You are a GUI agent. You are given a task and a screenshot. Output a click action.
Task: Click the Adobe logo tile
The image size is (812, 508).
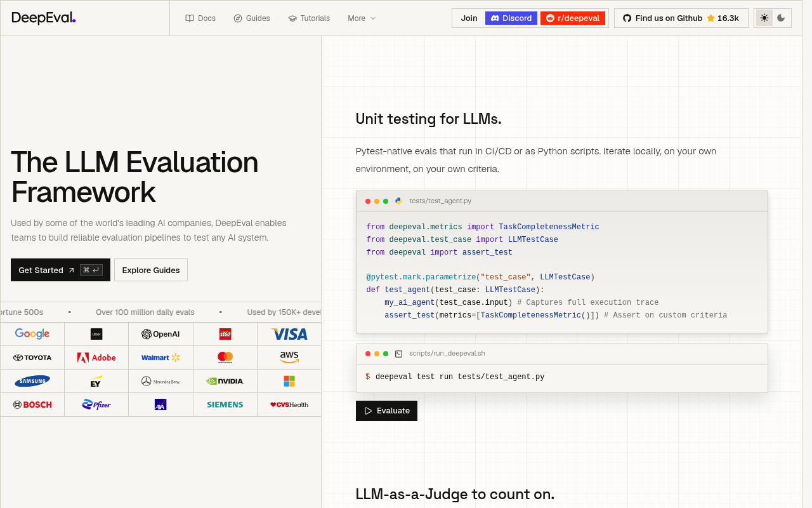point(96,358)
